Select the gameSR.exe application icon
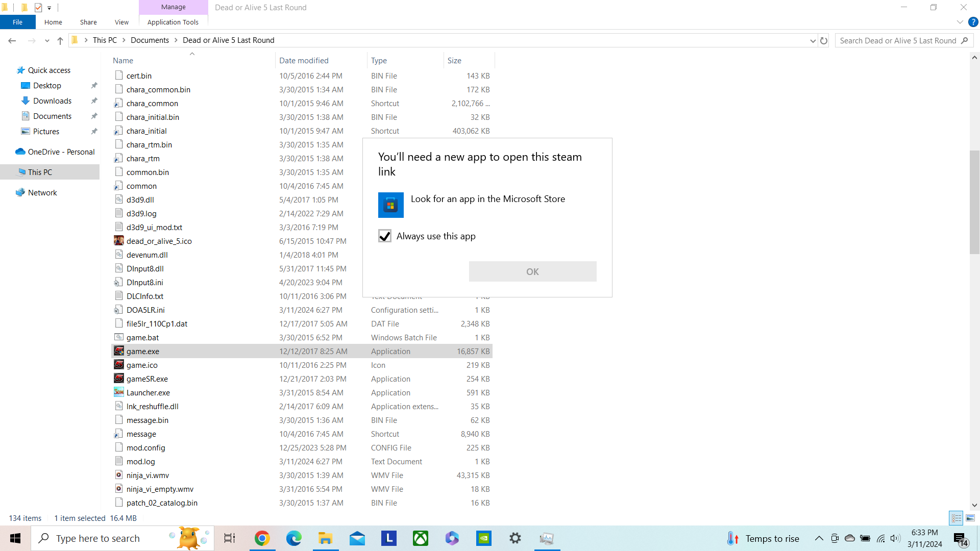 119,379
